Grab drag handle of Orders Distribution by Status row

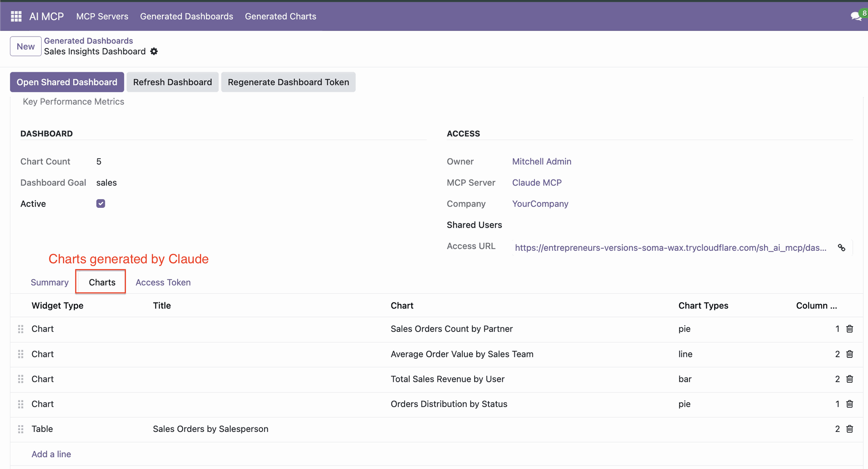(x=20, y=404)
